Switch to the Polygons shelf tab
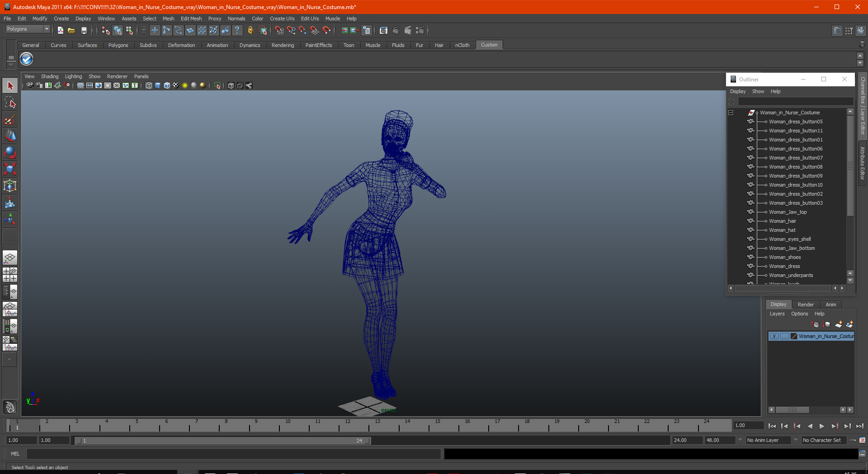Image resolution: width=868 pixels, height=474 pixels. [118, 45]
